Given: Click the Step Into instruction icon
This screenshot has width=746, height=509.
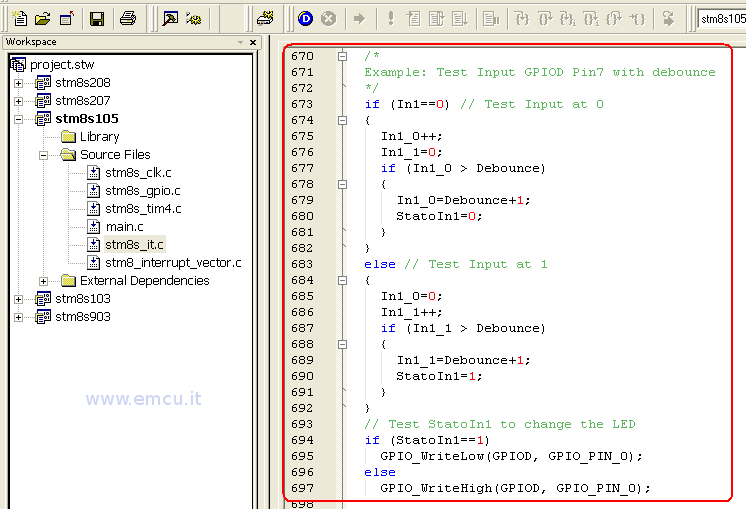Looking at the screenshot, I should click(x=568, y=19).
